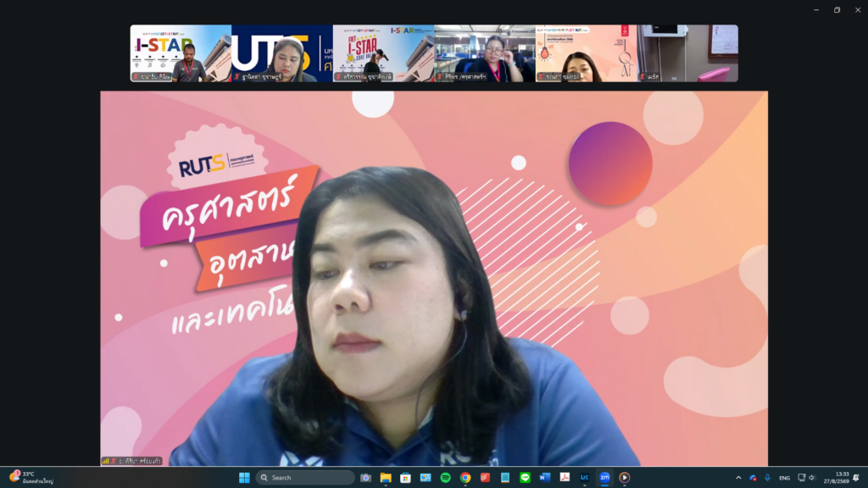Open the Windows Start menu

click(244, 478)
